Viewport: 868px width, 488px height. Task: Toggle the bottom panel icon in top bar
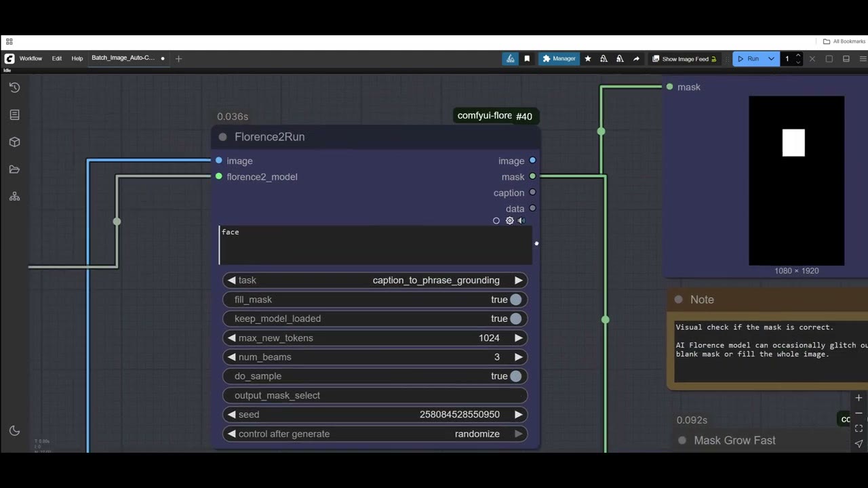click(x=846, y=59)
